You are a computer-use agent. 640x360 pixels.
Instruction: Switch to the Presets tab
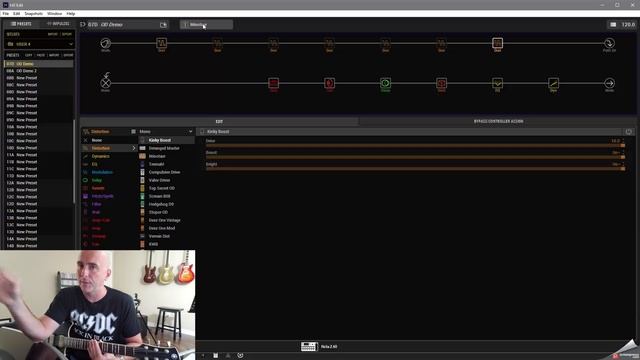tap(21, 24)
